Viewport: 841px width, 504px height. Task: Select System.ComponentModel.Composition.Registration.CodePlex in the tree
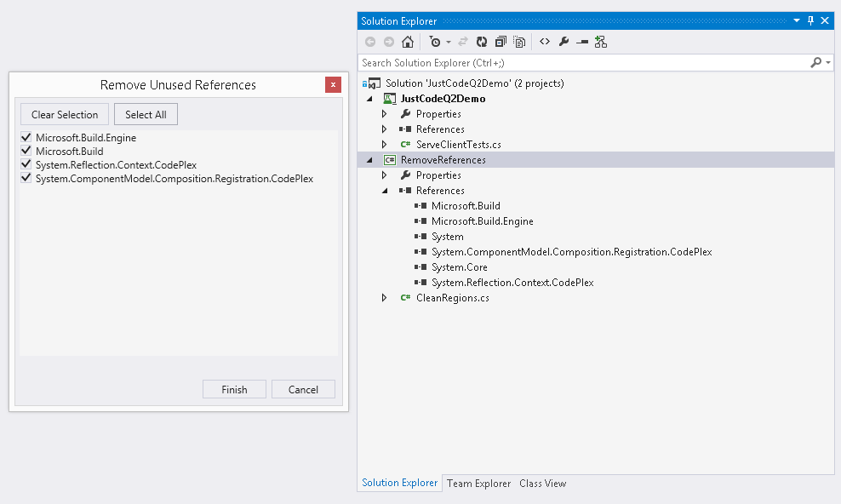(572, 252)
